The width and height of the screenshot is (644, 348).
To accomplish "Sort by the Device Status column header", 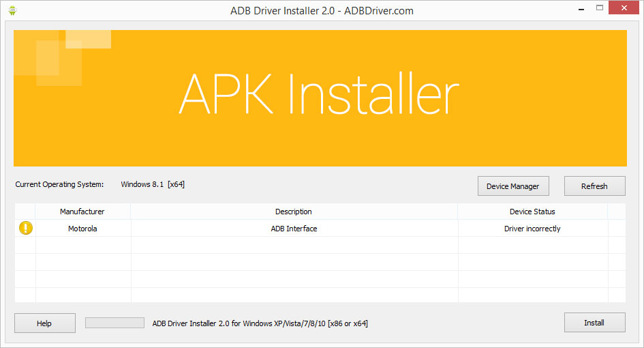I will [x=532, y=212].
